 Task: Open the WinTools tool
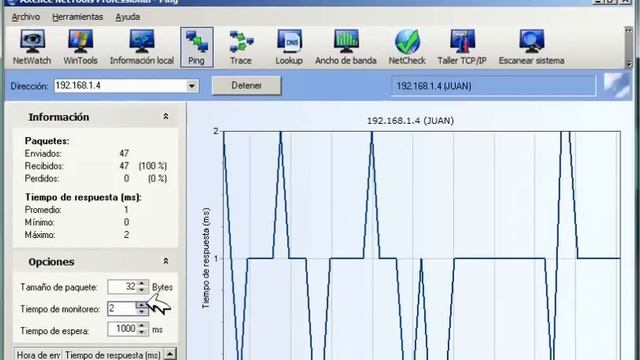(80, 47)
